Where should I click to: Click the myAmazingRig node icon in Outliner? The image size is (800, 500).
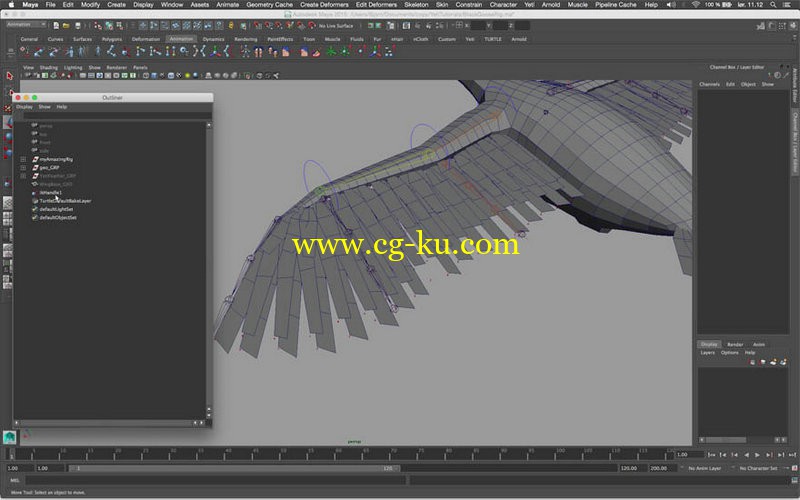tap(35, 159)
